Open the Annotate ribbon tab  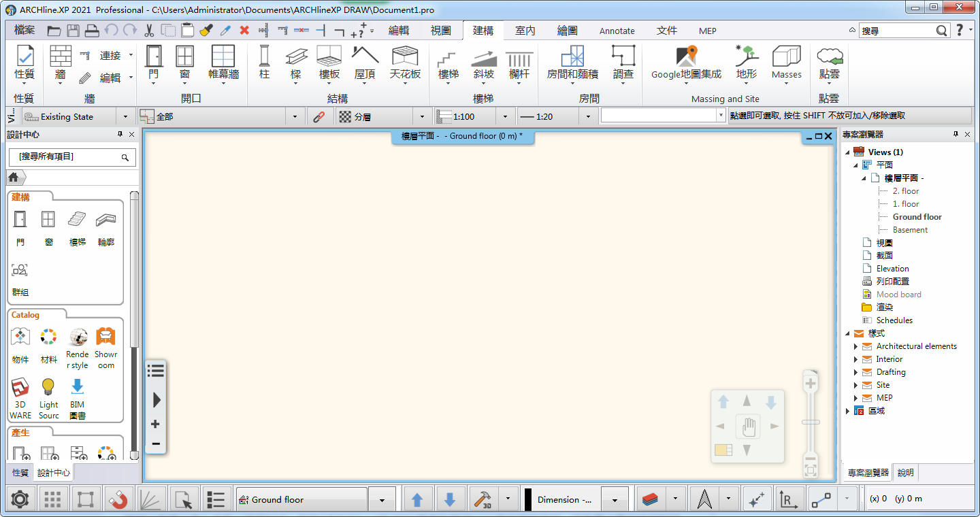(x=617, y=31)
